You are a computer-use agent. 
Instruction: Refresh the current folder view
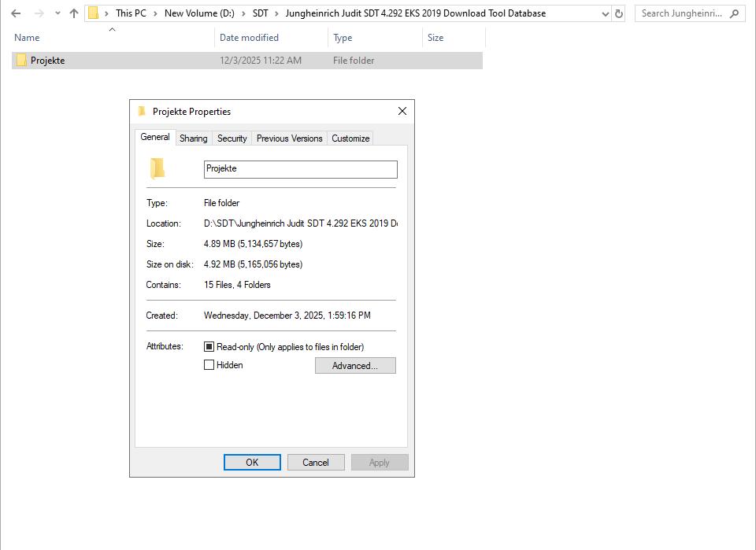point(619,14)
